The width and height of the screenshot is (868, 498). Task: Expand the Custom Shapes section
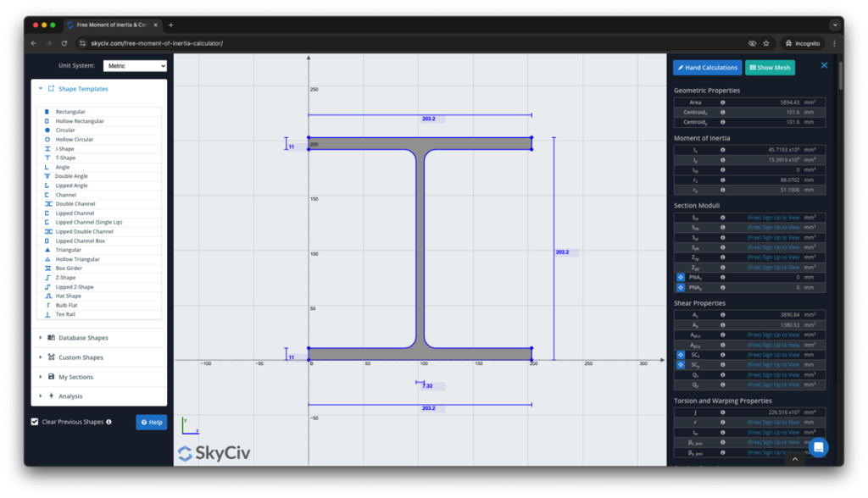(81, 357)
